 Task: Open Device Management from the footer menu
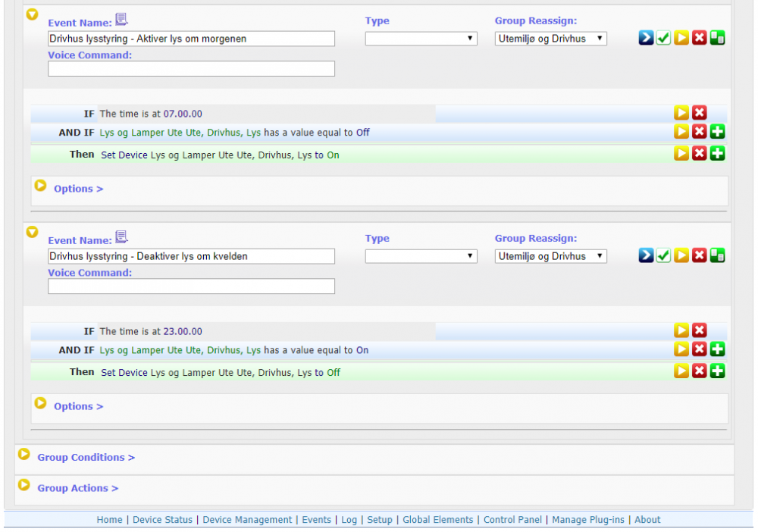pos(247,520)
